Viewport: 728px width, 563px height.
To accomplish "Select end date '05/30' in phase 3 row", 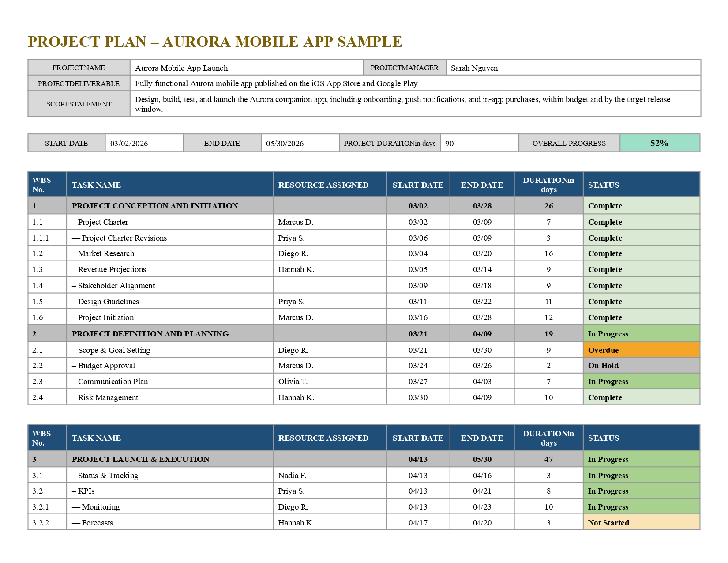I will coord(482,459).
